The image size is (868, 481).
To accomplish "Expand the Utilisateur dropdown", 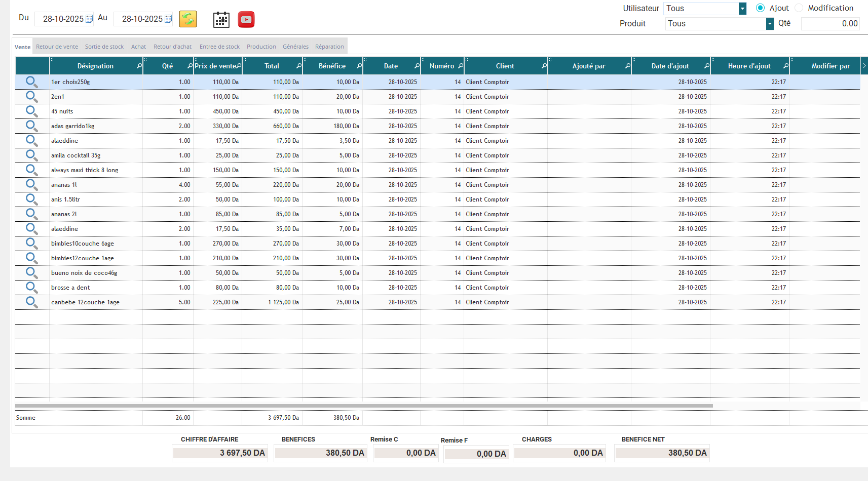I will tap(742, 9).
